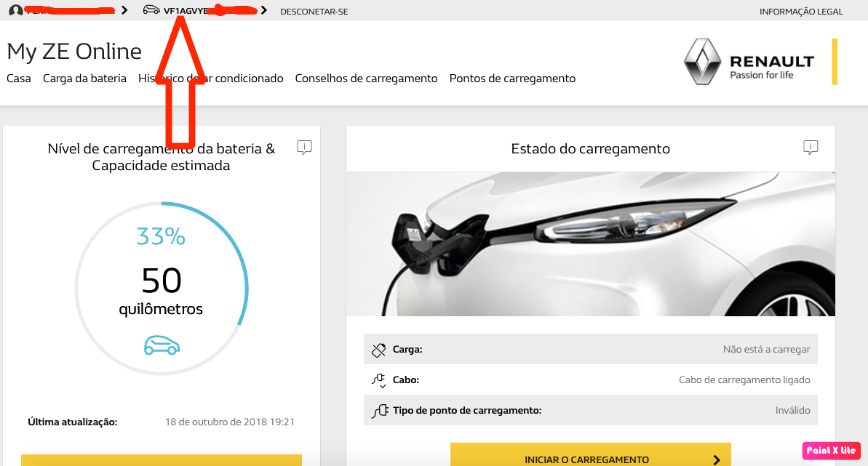The image size is (868, 466).
Task: Click the unplugged icon beside Carga
Action: [x=378, y=350]
